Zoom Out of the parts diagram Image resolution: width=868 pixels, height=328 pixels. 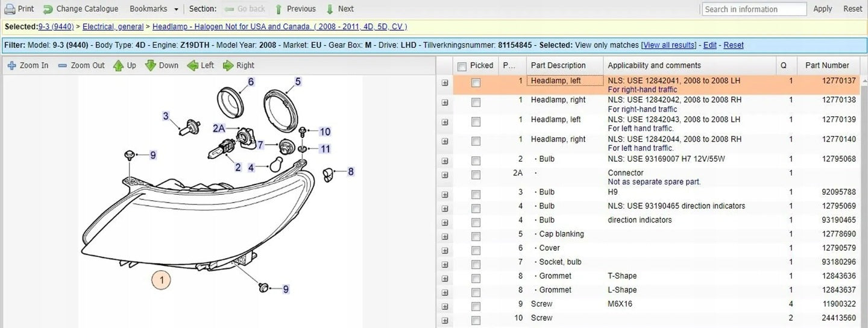tap(63, 65)
